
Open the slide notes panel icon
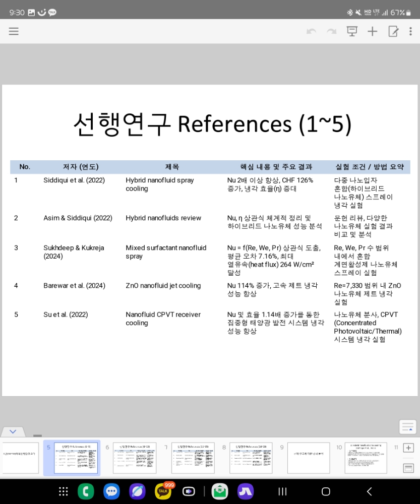coord(407,427)
